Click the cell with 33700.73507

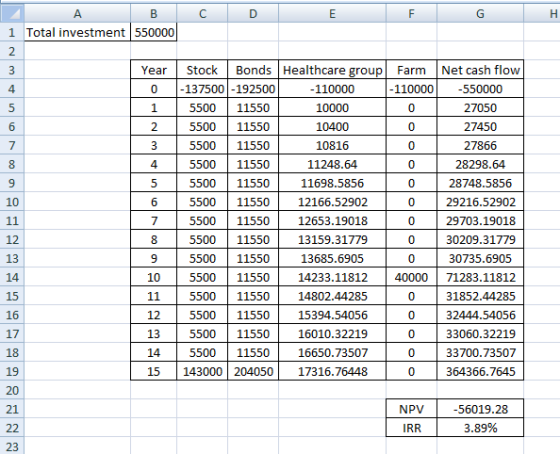pyautogui.click(x=480, y=353)
